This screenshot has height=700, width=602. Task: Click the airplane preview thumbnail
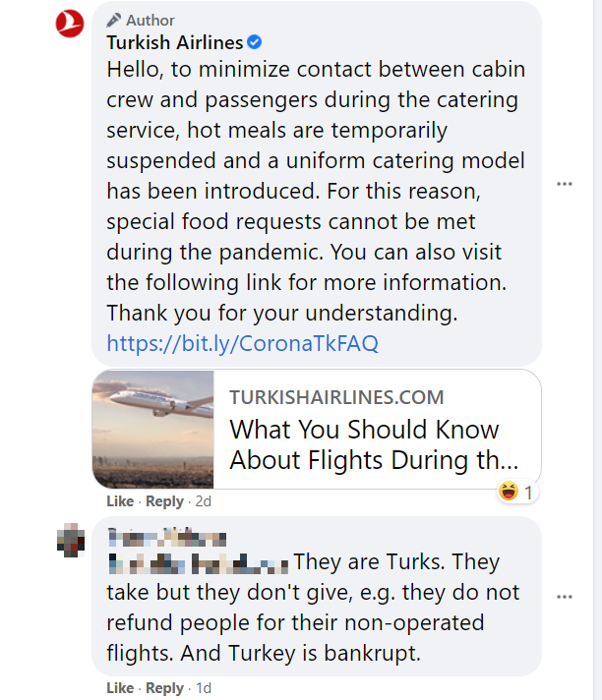pos(152,429)
